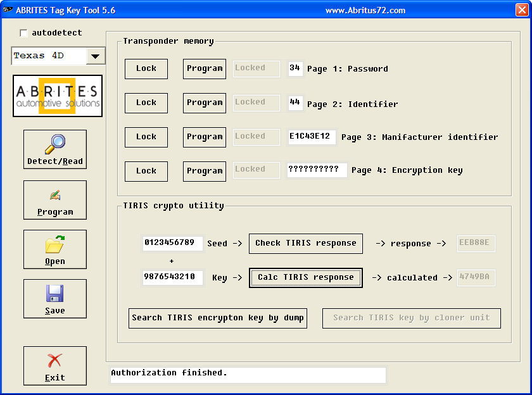The image size is (532, 395).
Task: Click the Locked status field for Page 1
Action: click(256, 69)
